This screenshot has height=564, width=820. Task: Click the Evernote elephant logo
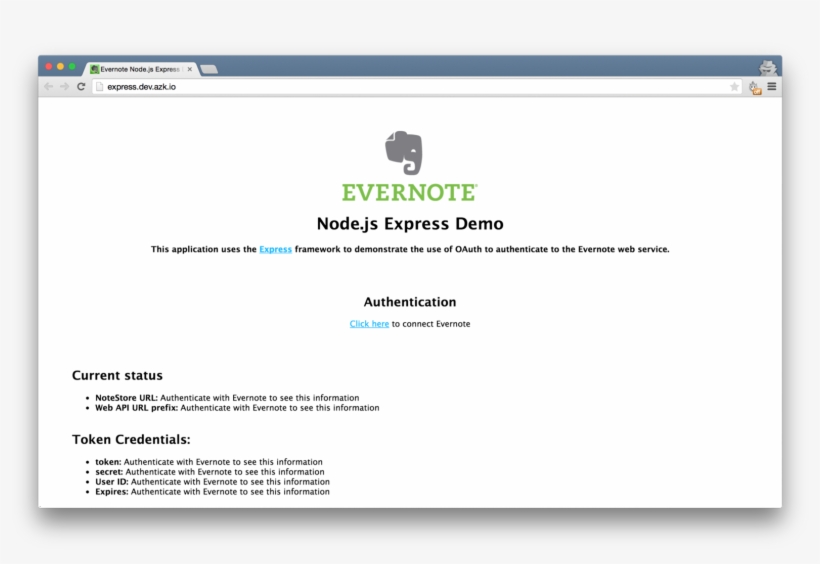(x=404, y=152)
